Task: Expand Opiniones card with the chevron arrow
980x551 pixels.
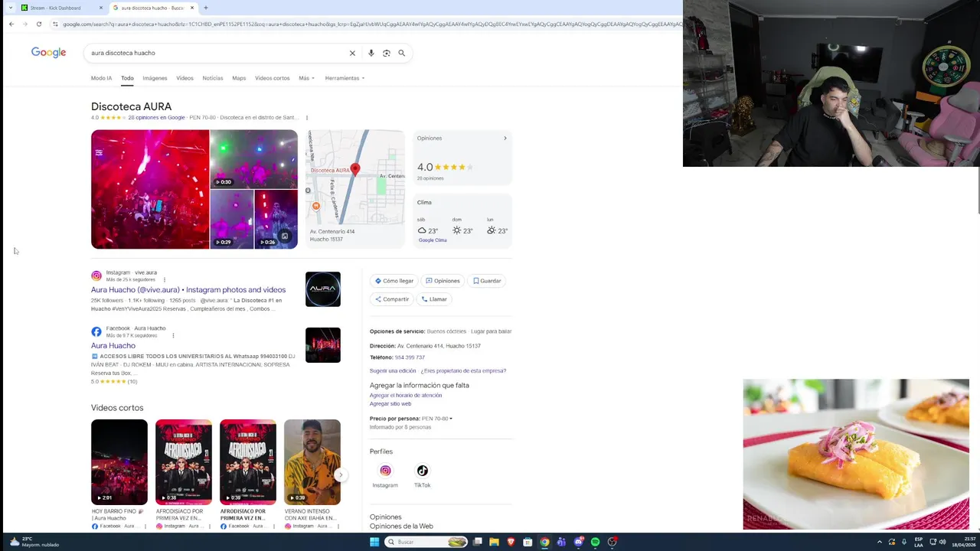Action: (x=505, y=139)
